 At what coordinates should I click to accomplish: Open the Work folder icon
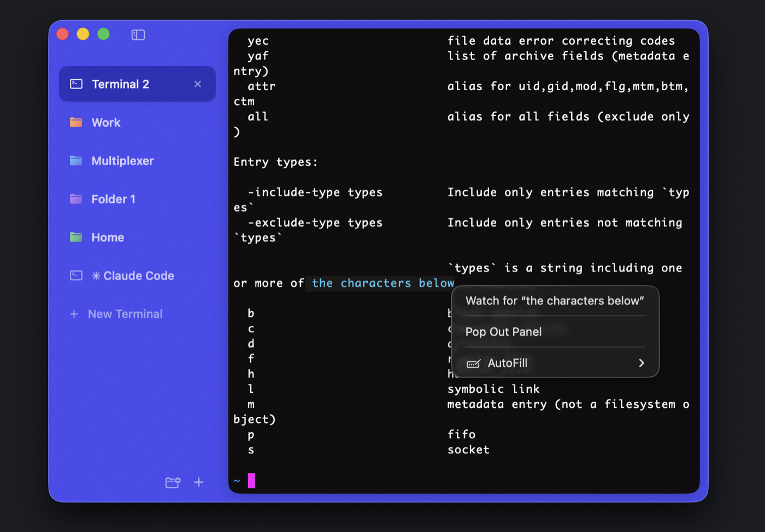(76, 122)
